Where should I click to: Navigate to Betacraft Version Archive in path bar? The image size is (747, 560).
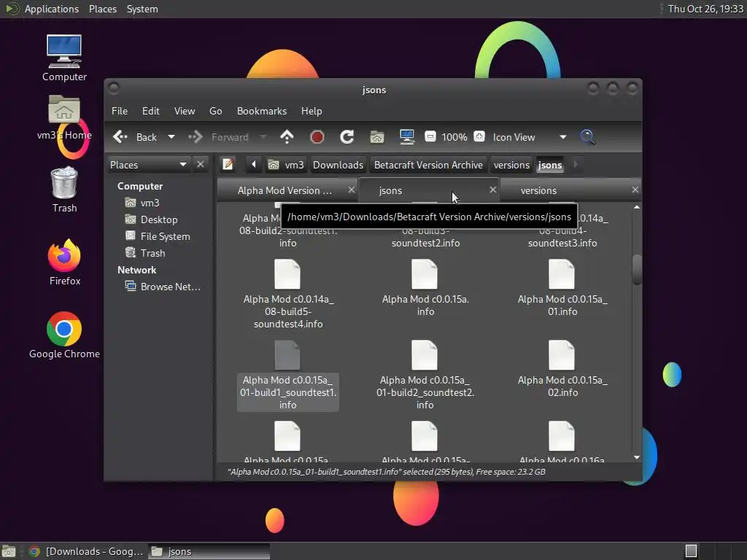coord(428,165)
